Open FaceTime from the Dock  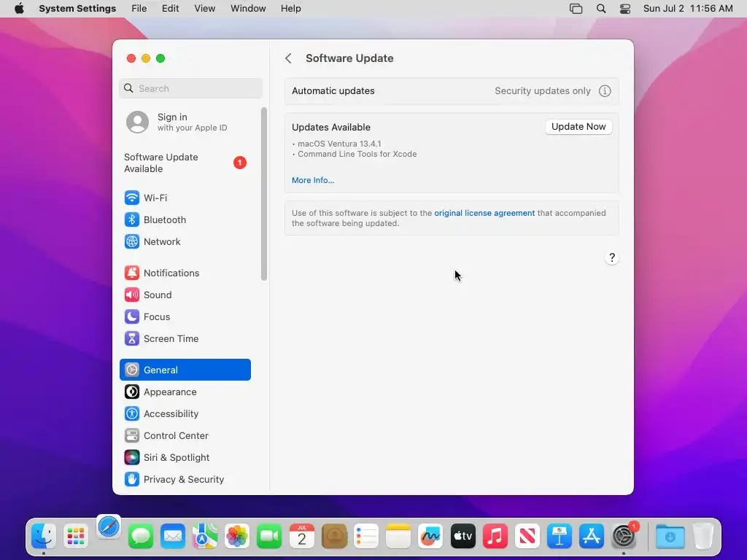[x=269, y=536]
